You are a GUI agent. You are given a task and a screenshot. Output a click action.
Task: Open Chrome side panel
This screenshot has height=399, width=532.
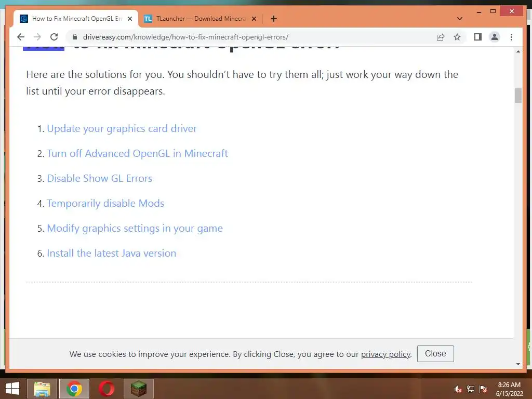click(478, 37)
